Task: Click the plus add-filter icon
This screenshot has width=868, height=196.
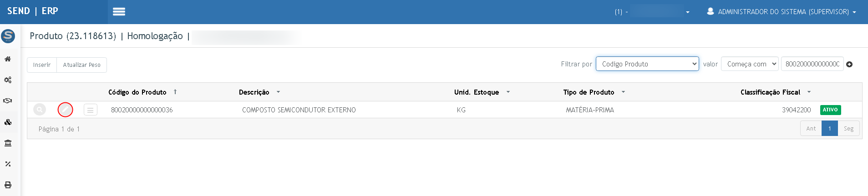Action: click(849, 65)
